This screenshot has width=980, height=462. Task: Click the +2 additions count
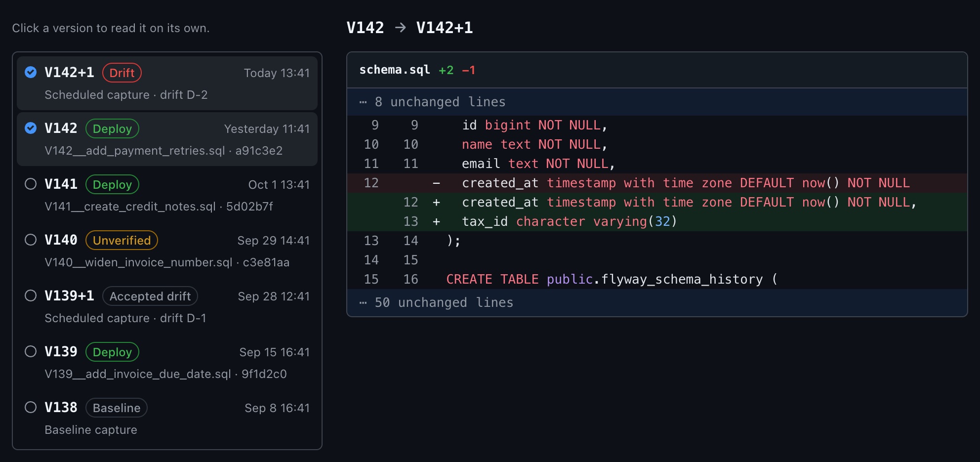pyautogui.click(x=446, y=71)
